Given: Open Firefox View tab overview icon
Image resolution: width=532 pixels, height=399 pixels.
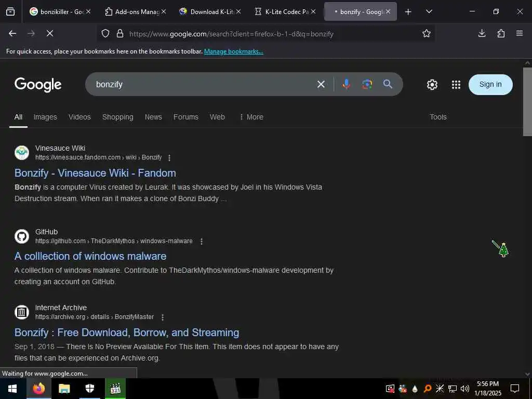Looking at the screenshot, I should tap(10, 11).
